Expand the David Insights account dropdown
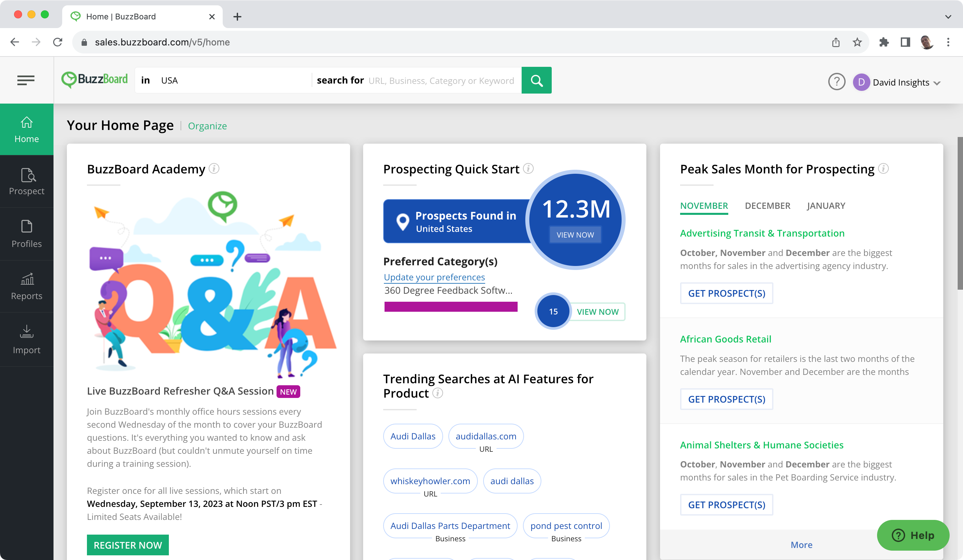The width and height of the screenshot is (963, 560). [x=936, y=83]
